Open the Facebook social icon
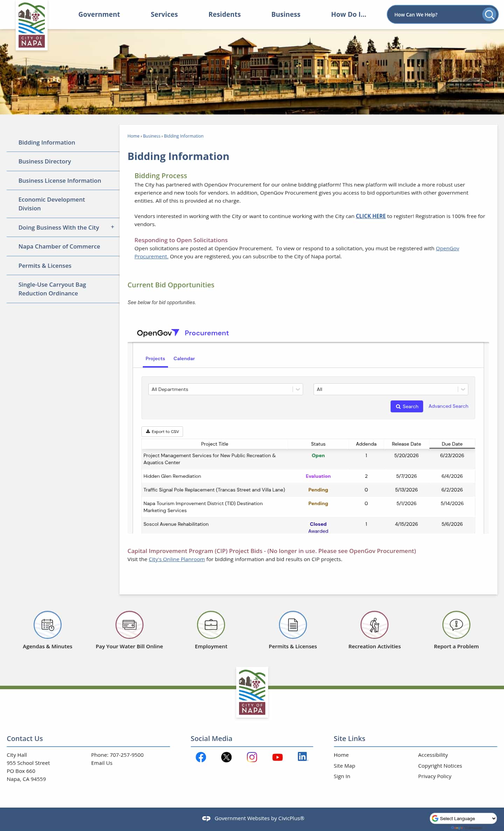 [x=201, y=757]
